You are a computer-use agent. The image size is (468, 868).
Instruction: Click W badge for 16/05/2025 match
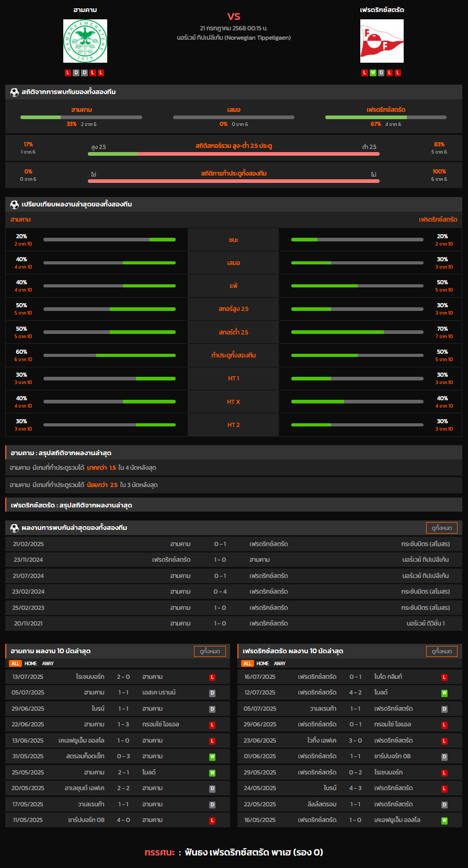point(444,820)
